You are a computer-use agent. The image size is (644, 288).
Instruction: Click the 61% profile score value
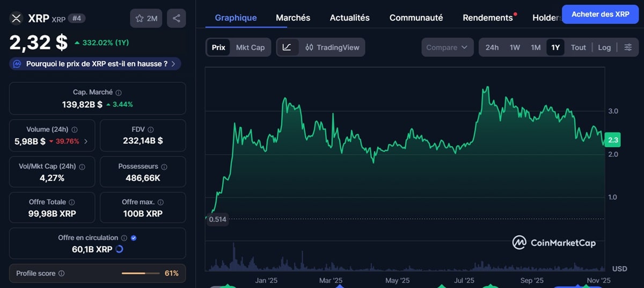pos(172,273)
